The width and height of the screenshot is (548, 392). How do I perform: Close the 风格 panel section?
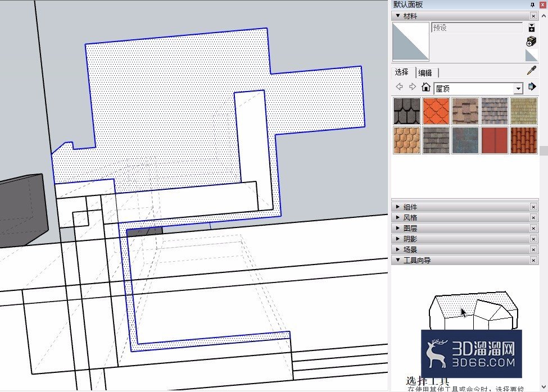(x=533, y=217)
